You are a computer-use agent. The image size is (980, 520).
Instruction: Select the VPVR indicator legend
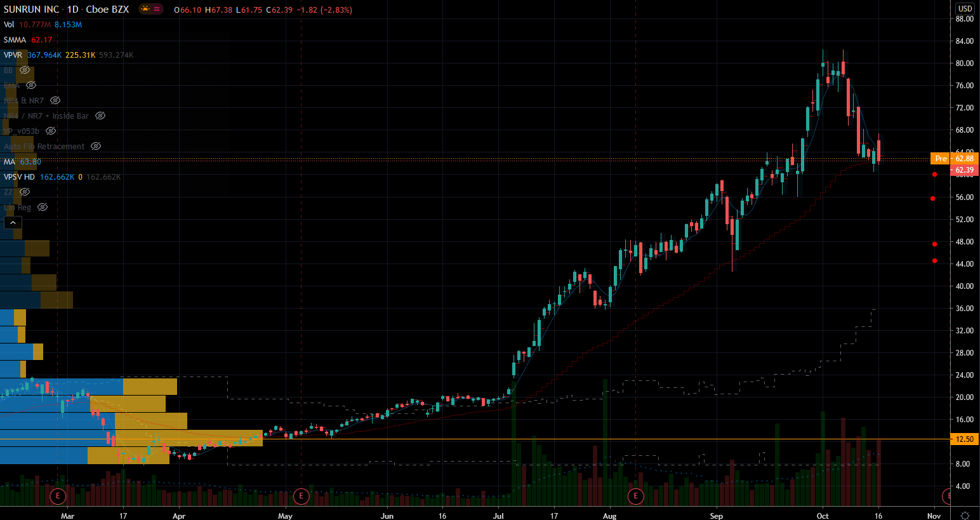[13, 55]
